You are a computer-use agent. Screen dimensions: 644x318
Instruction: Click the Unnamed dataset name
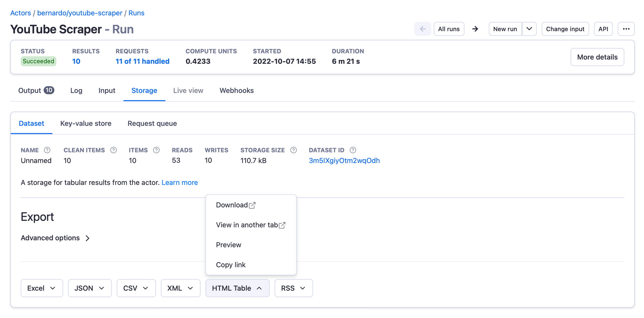point(36,160)
